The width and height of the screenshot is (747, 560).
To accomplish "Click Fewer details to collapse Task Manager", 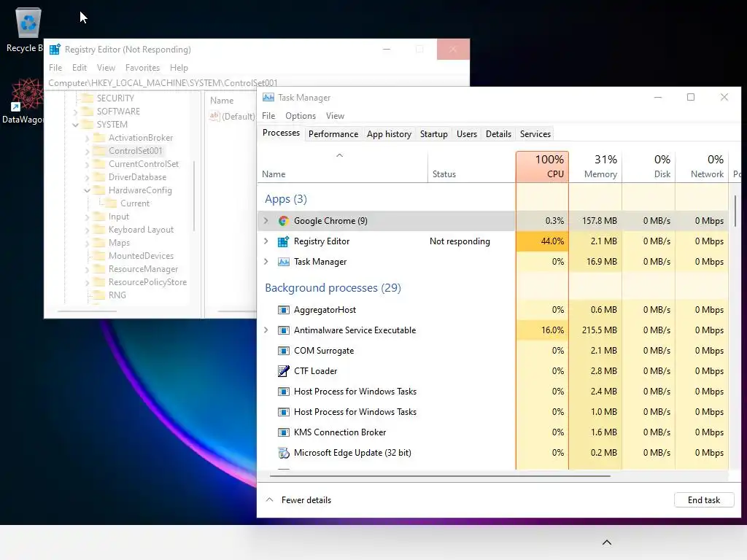I will [298, 500].
